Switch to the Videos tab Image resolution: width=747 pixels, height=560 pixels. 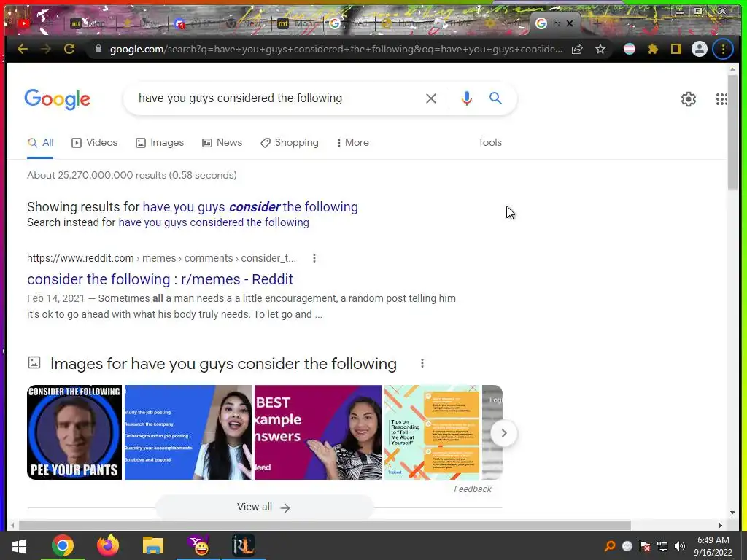[x=94, y=143]
